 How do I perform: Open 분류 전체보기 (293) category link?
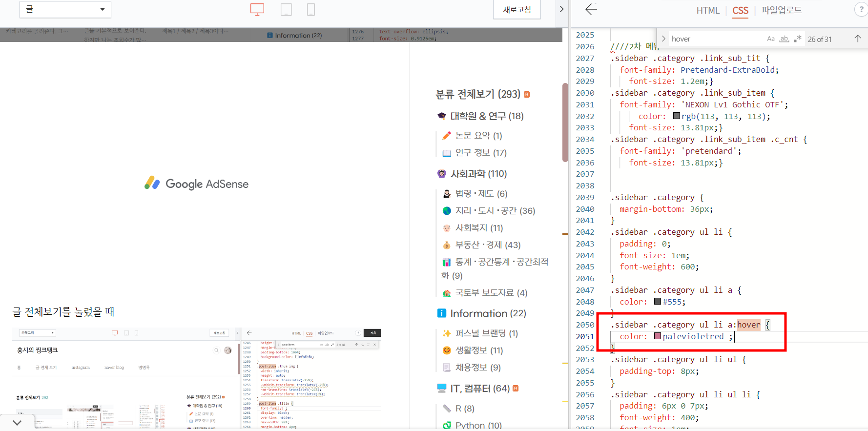(478, 94)
